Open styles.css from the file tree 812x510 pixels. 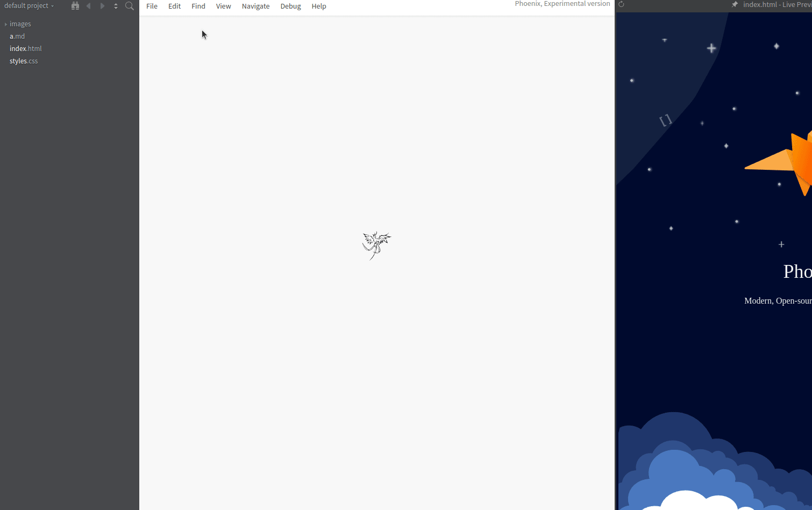coord(24,61)
